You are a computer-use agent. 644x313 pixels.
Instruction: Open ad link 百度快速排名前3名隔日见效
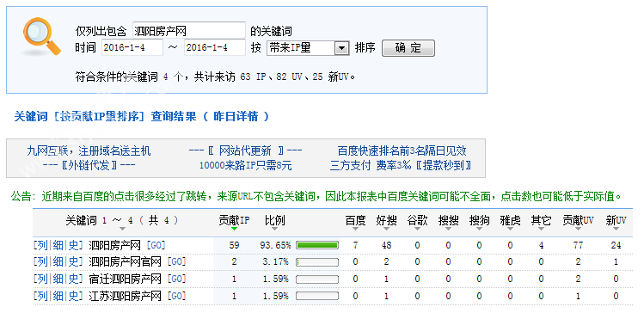[402, 151]
